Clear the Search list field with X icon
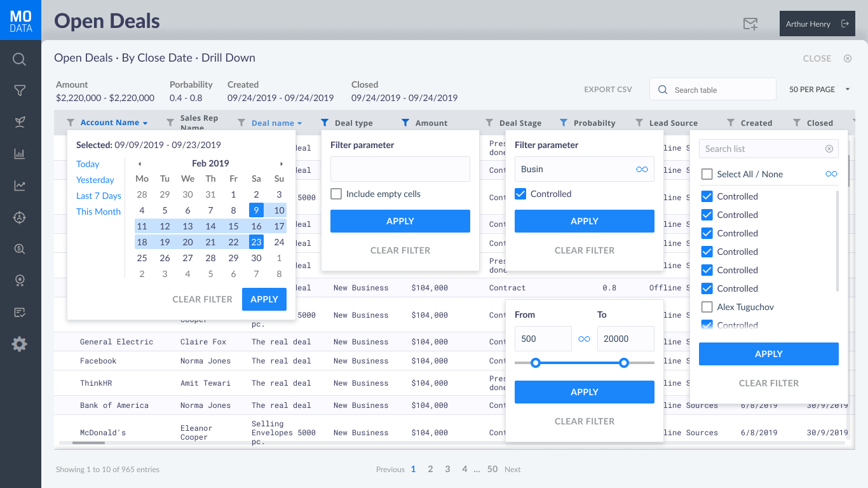The image size is (868, 488). (829, 149)
